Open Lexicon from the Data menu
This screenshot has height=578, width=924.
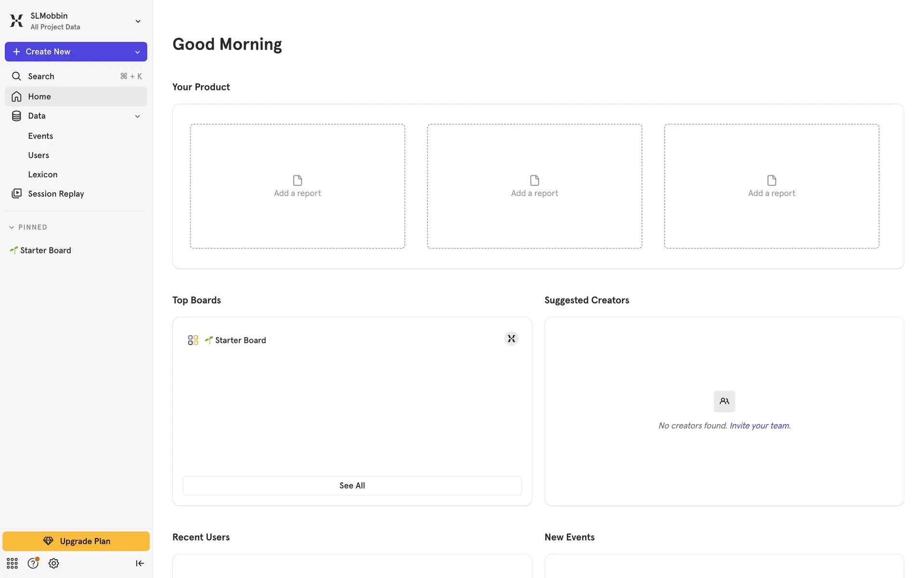(43, 174)
